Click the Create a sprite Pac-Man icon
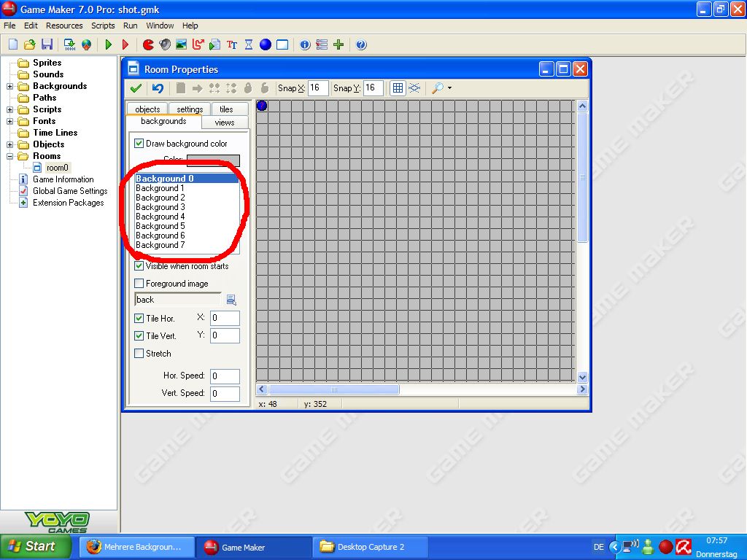 (x=148, y=44)
